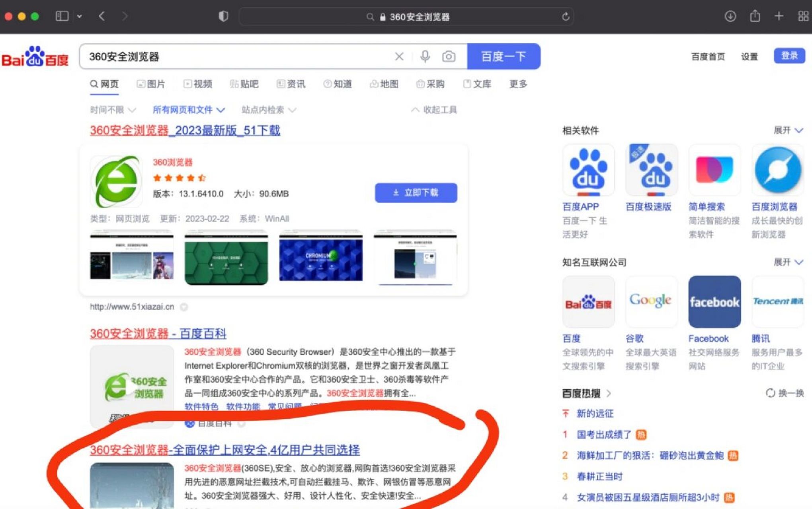Open hot search 春耕正当时
812x509 pixels.
[x=599, y=476]
